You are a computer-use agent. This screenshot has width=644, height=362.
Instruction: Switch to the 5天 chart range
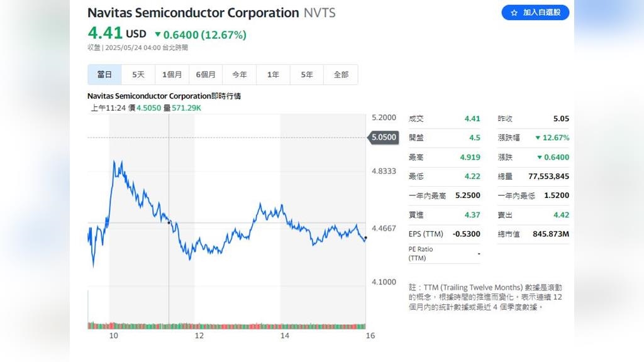[138, 75]
